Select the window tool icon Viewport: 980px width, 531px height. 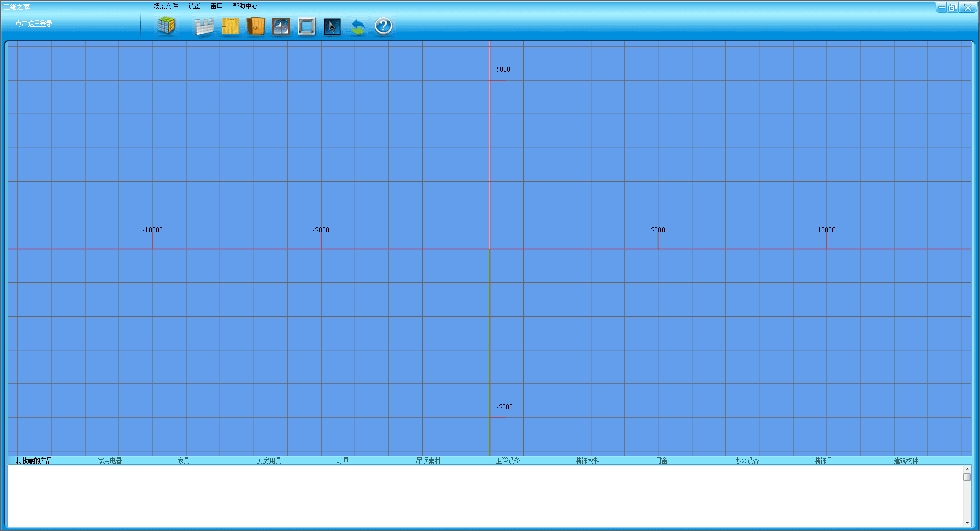point(281,26)
